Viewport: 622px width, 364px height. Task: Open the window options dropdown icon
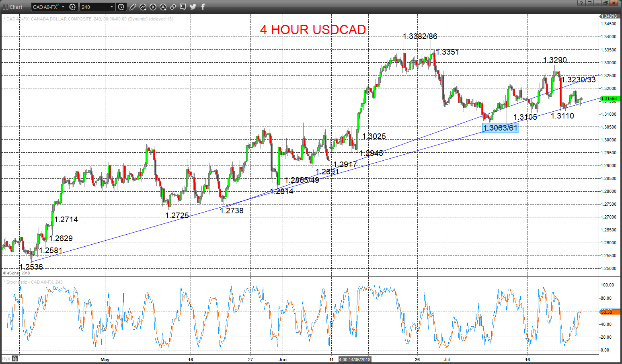[589, 3]
